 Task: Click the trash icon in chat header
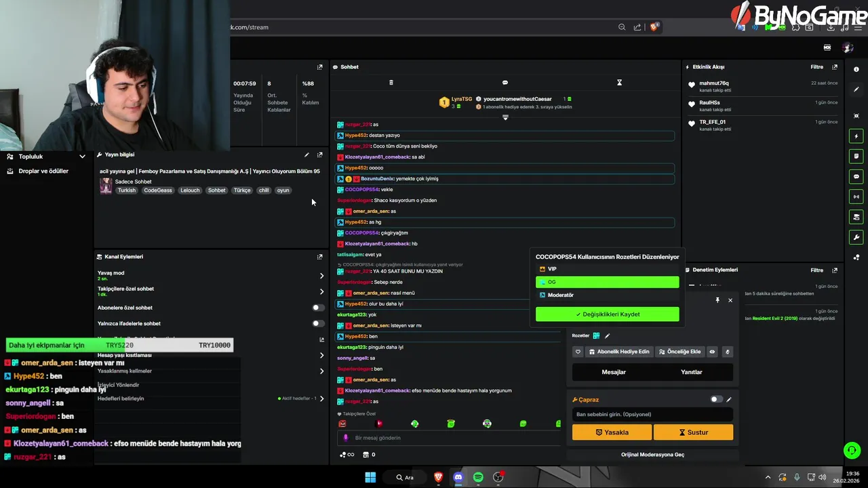[391, 83]
